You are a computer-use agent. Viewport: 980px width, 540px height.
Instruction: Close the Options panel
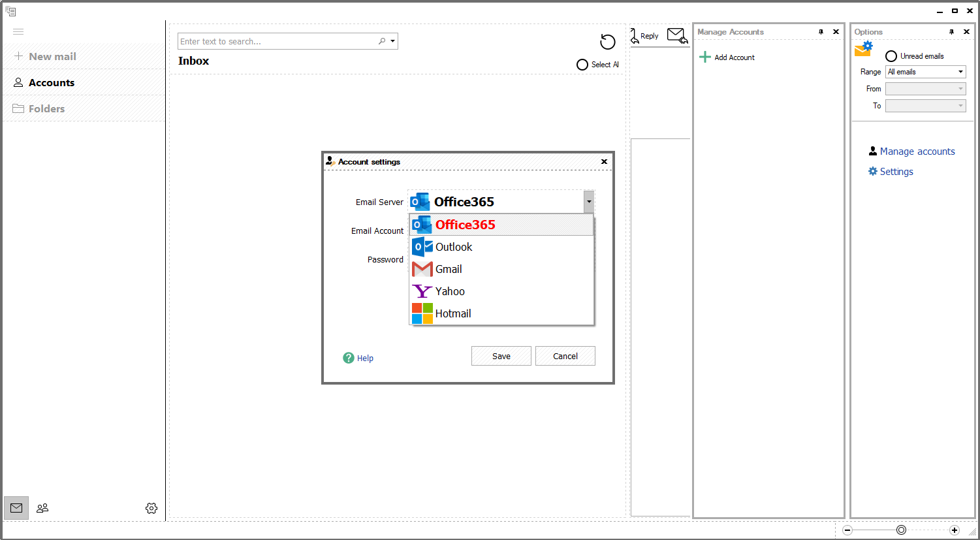(x=966, y=31)
